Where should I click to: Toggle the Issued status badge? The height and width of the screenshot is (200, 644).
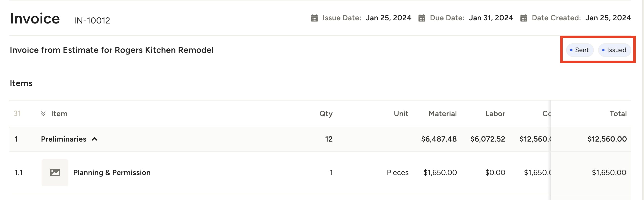(614, 50)
